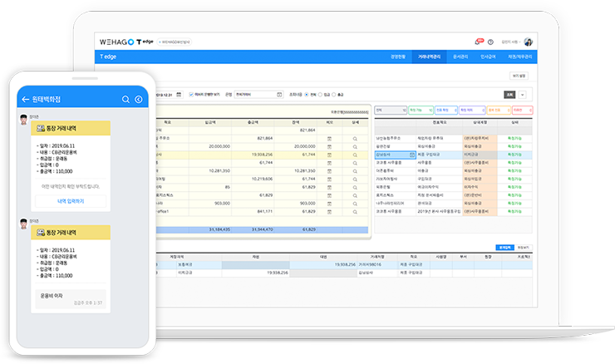Expand the arrow dropdown next to the dark search button
The image size is (615, 364).
(x=522, y=95)
